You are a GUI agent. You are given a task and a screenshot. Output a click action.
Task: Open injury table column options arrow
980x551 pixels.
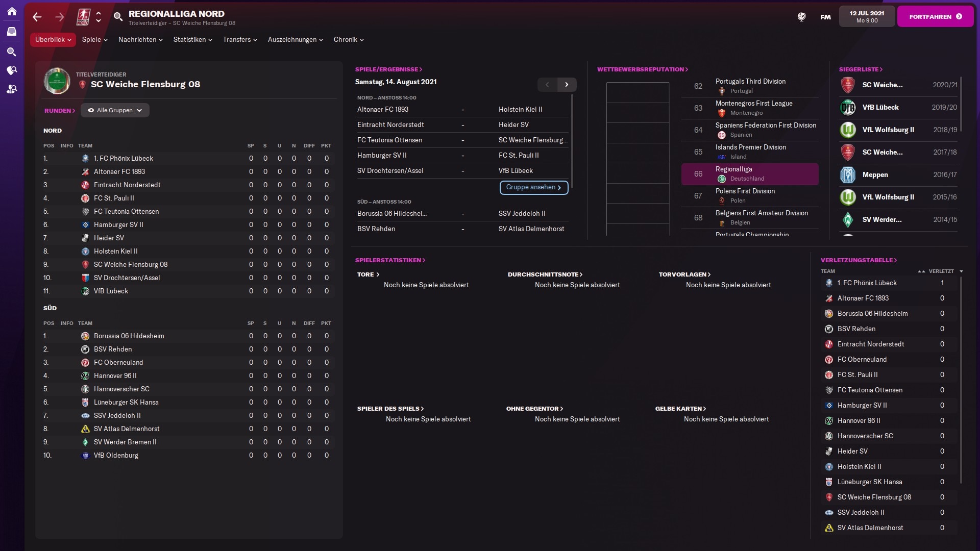(x=961, y=271)
